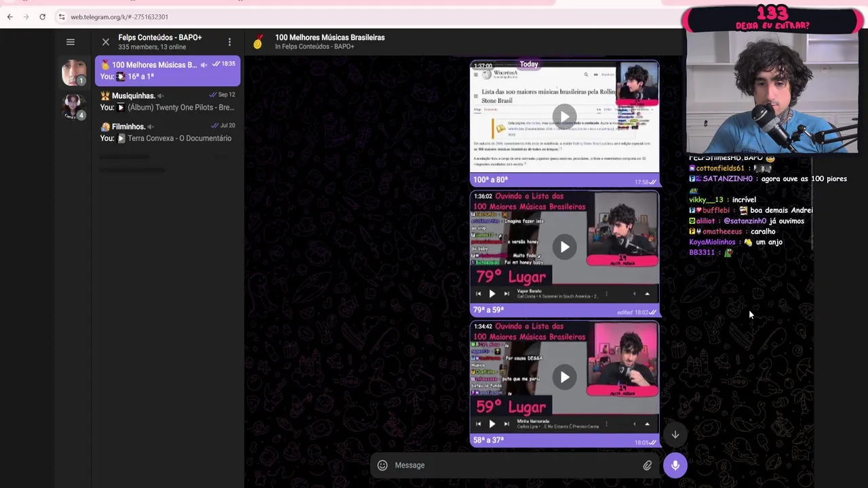The height and width of the screenshot is (488, 868).
Task: Click the 'Twenty One Pilots' album preview text
Action: [181, 108]
